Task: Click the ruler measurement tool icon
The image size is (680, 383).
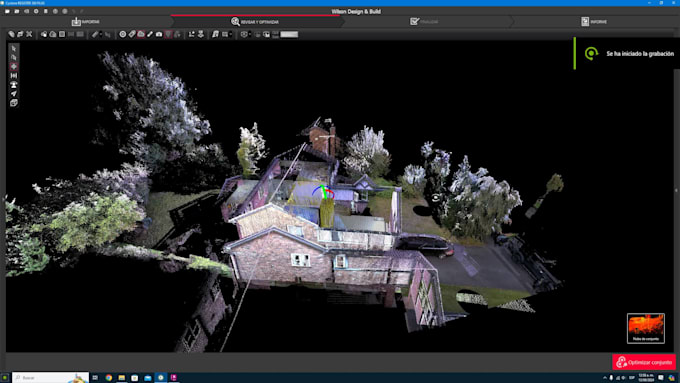Action: pyautogui.click(x=95, y=34)
